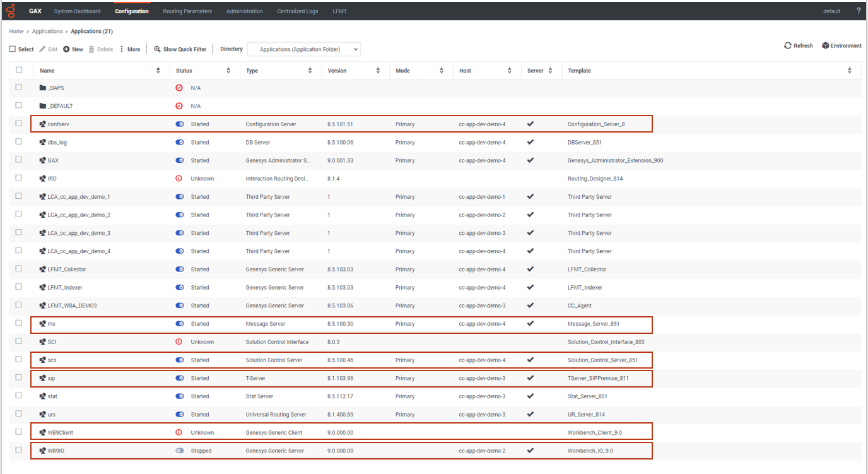Image resolution: width=868 pixels, height=474 pixels.
Task: Click the scs application icon
Action: point(43,360)
